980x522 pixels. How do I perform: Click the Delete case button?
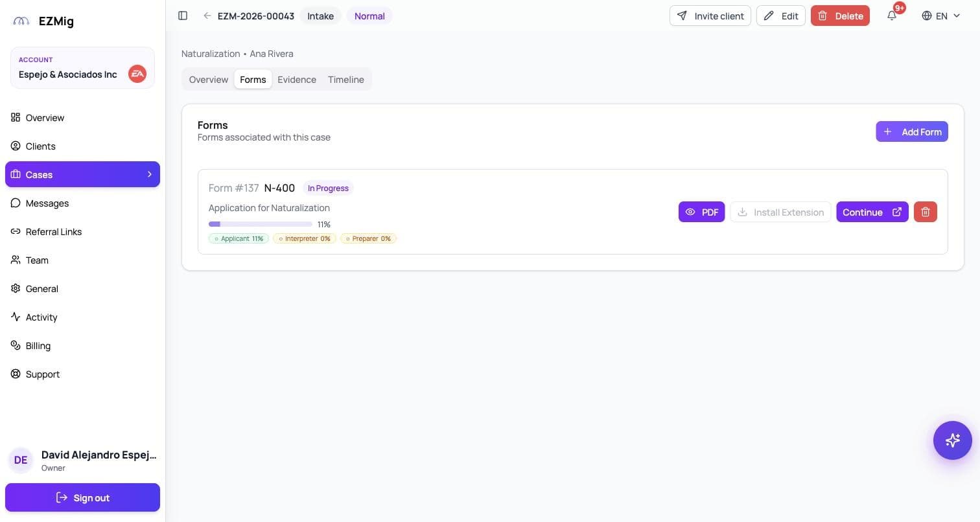click(x=840, y=16)
